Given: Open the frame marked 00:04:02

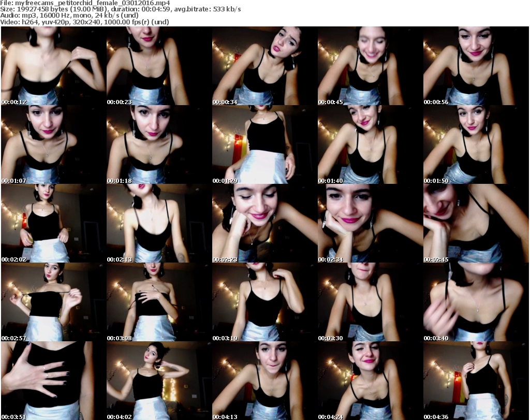Looking at the screenshot, I should point(159,381).
